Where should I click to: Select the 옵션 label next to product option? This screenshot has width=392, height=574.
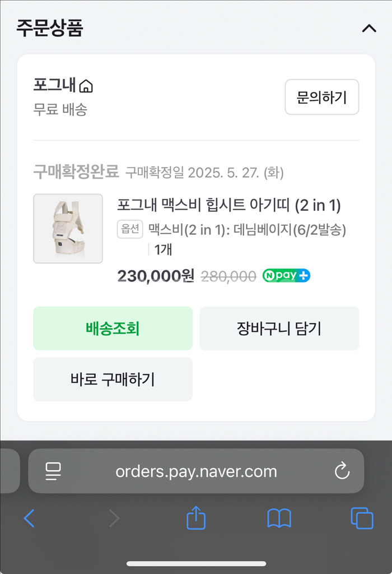(x=129, y=230)
